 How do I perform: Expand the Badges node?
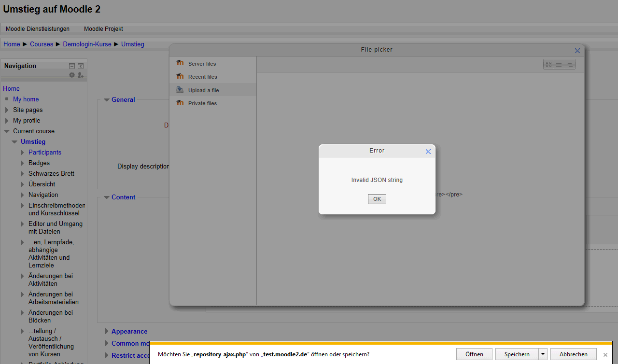(x=22, y=163)
